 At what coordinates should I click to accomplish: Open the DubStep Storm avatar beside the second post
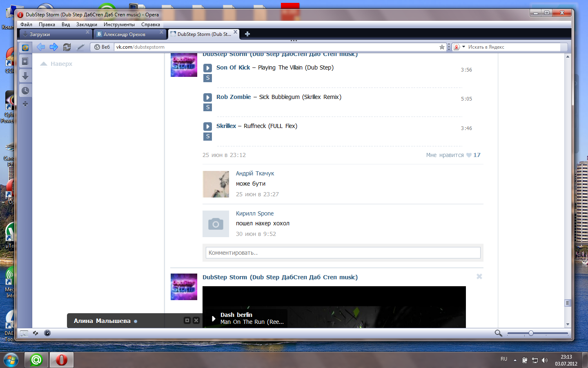pos(184,287)
